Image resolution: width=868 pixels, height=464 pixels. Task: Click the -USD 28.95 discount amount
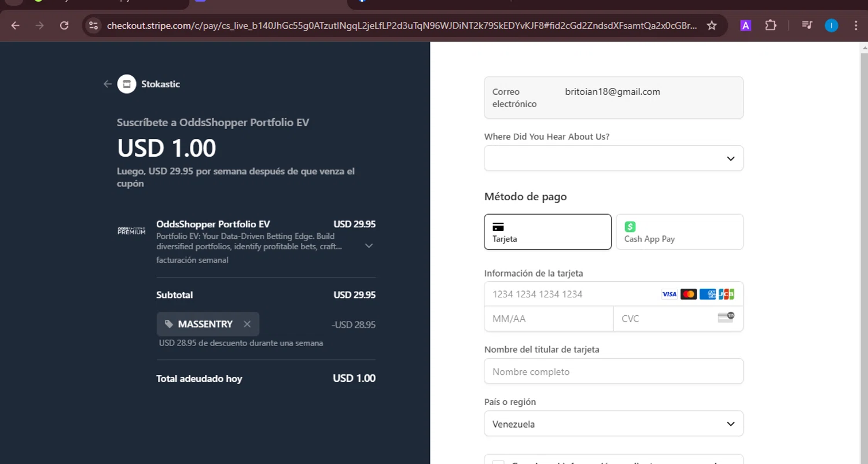[x=354, y=325]
